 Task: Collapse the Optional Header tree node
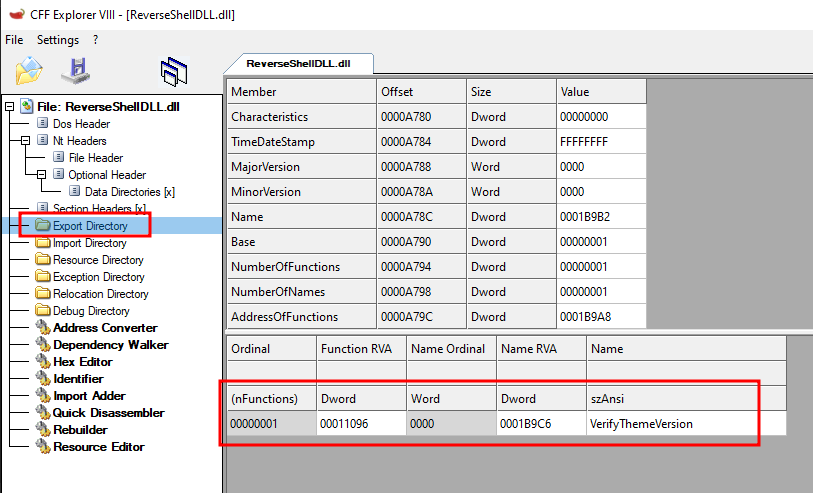point(42,175)
